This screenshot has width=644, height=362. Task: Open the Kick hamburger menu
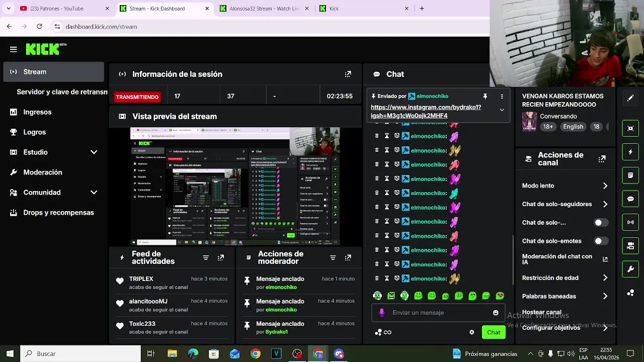[x=14, y=49]
